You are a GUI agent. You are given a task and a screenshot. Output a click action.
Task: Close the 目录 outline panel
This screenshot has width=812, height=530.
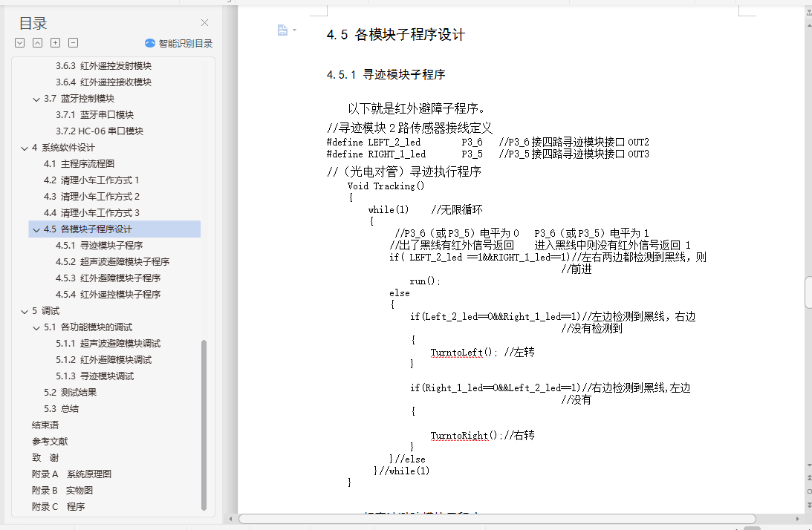pyautogui.click(x=204, y=23)
